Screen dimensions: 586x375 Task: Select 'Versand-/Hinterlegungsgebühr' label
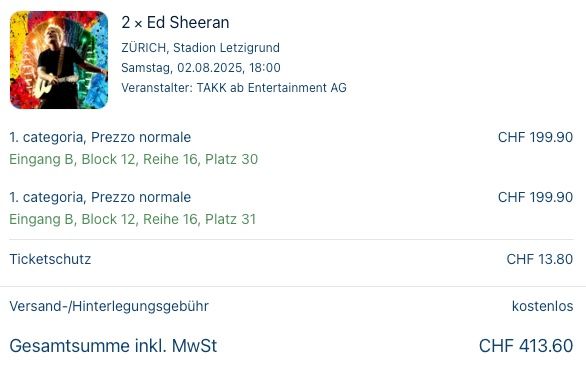point(109,306)
